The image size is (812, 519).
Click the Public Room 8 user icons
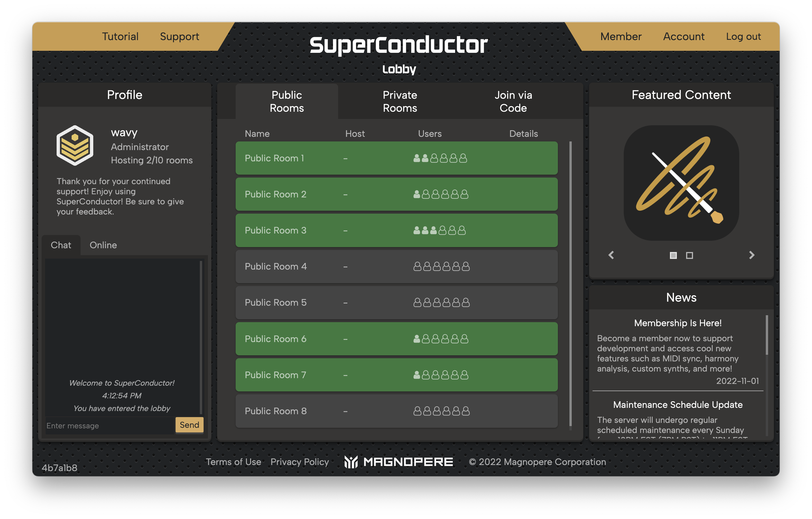click(x=442, y=411)
